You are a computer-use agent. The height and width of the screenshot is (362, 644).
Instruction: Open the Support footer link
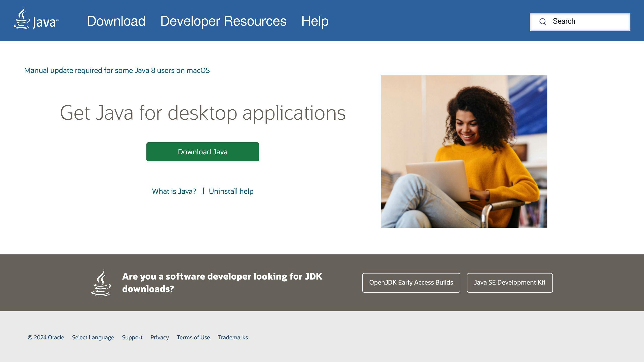132,337
